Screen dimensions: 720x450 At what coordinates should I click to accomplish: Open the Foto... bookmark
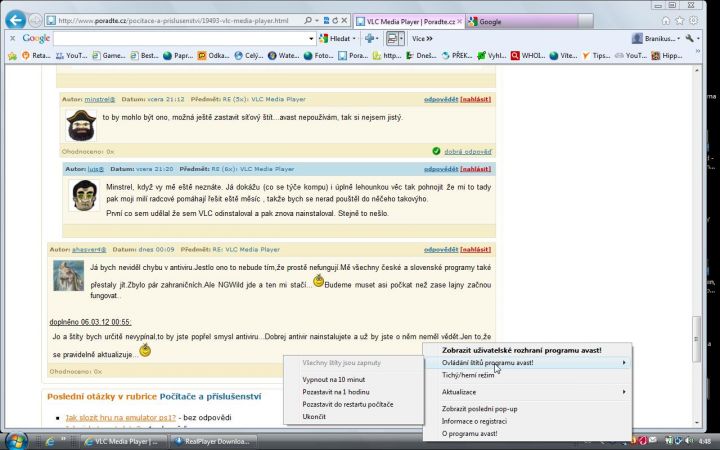[x=318, y=56]
